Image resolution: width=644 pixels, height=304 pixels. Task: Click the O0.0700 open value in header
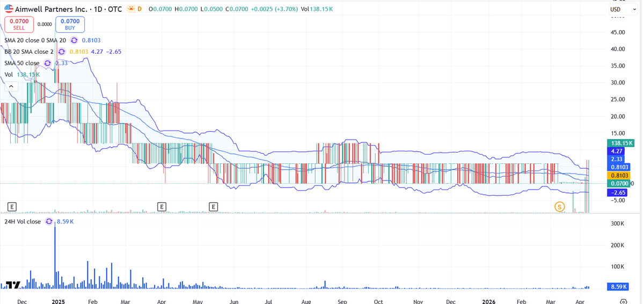coord(160,9)
